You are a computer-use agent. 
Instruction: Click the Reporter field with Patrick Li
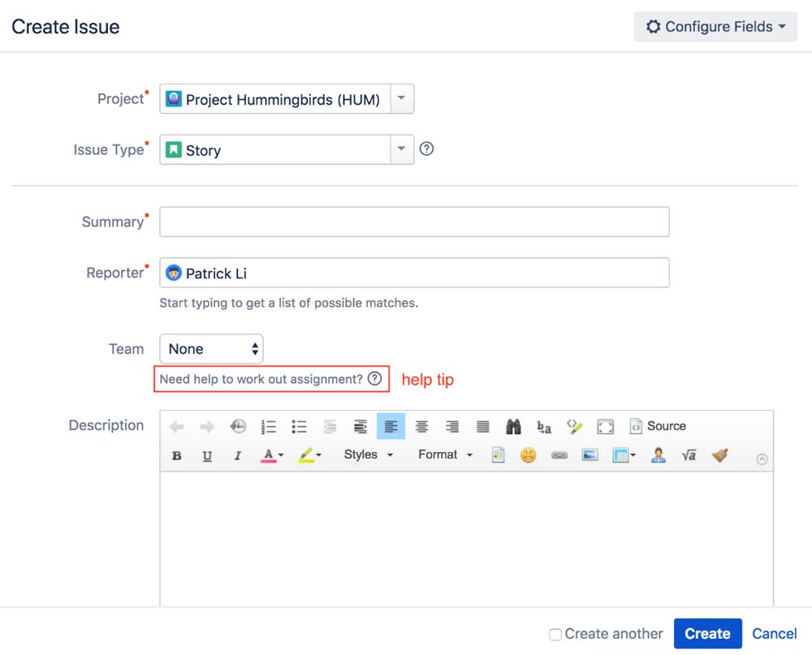coord(414,273)
